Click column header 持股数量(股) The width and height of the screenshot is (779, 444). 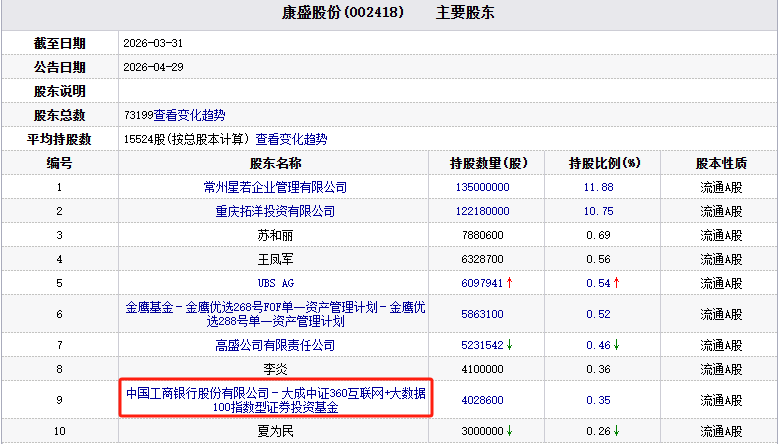[489, 163]
